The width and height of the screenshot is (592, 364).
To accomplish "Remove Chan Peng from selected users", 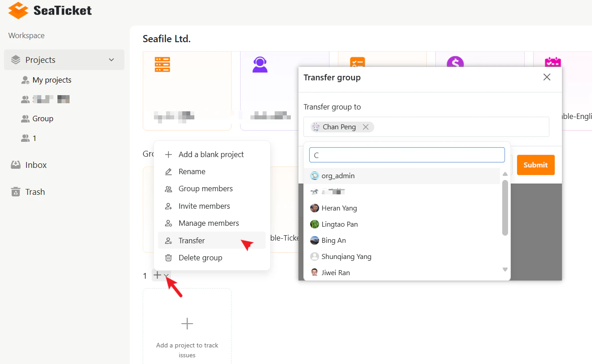I will [x=366, y=127].
